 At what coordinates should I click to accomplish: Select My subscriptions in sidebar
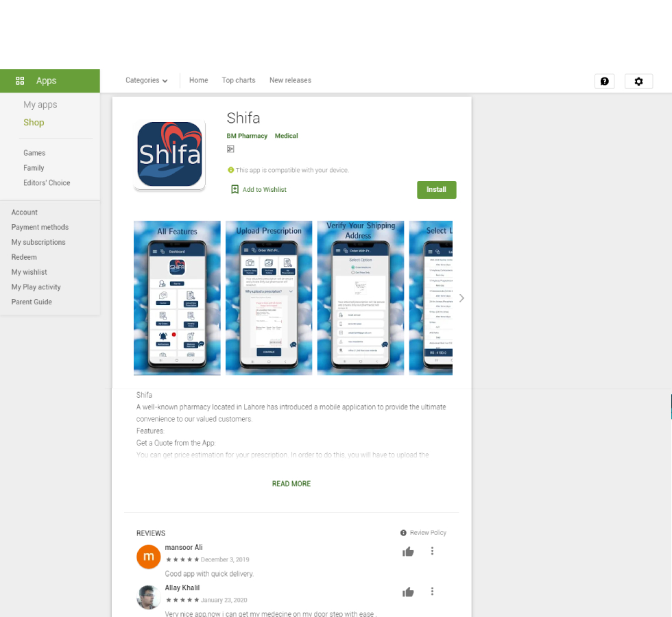pyautogui.click(x=38, y=242)
